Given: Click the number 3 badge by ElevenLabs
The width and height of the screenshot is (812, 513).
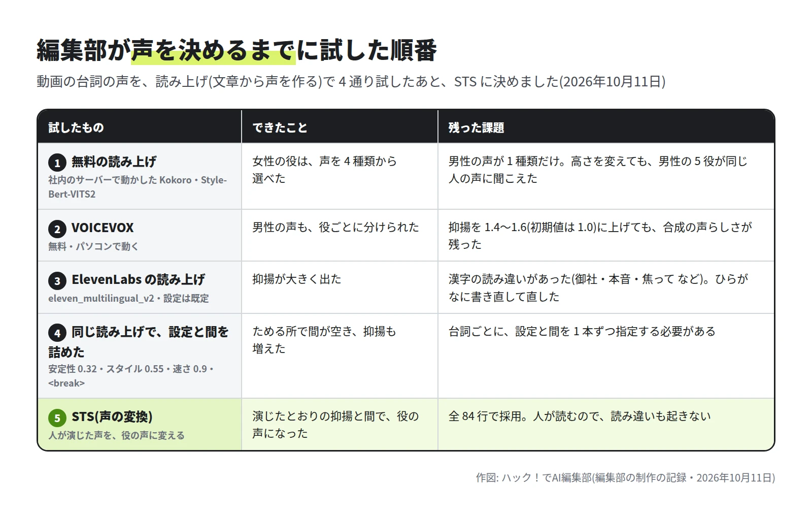Looking at the screenshot, I should click(57, 280).
